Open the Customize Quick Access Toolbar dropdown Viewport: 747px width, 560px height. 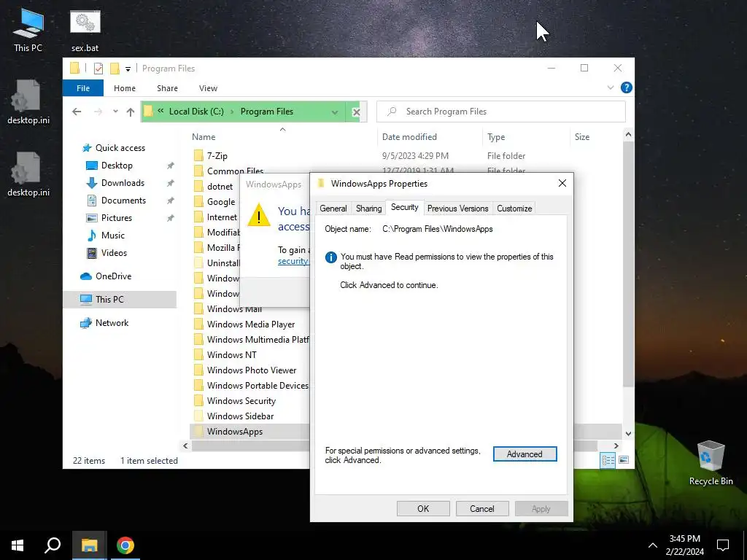128,69
